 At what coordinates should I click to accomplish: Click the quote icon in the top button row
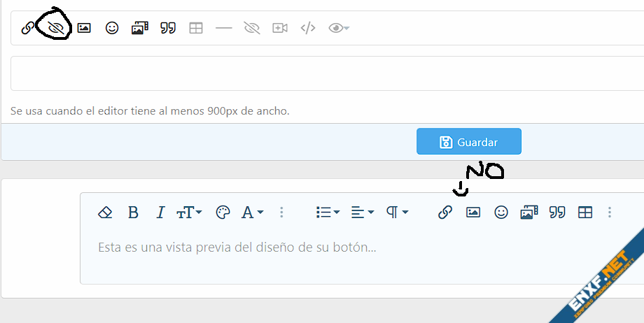(168, 28)
